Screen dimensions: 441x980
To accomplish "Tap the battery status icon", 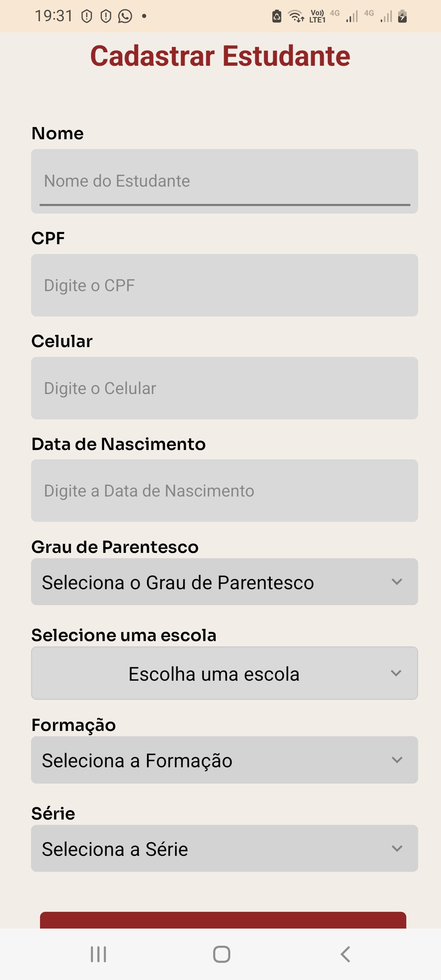I will [x=402, y=16].
